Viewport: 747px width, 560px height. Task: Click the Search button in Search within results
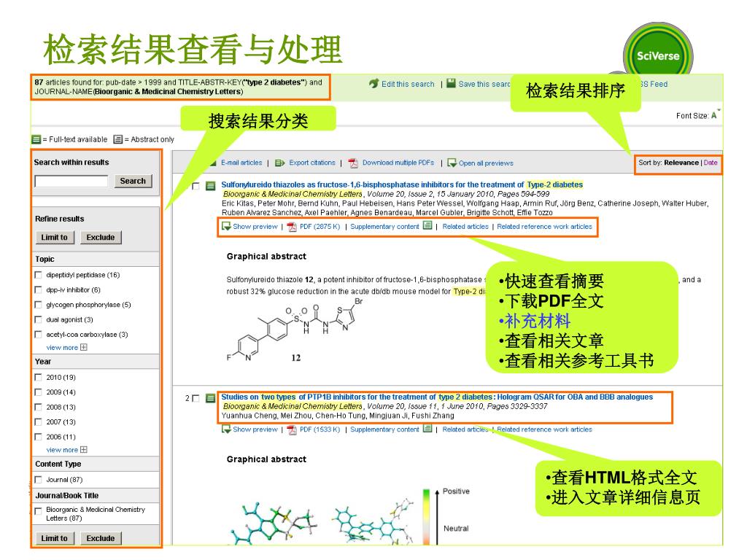pyautogui.click(x=133, y=181)
